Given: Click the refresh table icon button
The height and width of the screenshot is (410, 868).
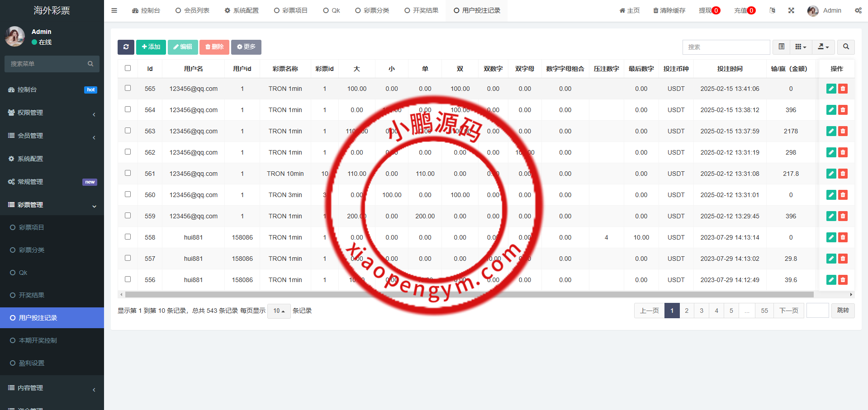Looking at the screenshot, I should 126,47.
